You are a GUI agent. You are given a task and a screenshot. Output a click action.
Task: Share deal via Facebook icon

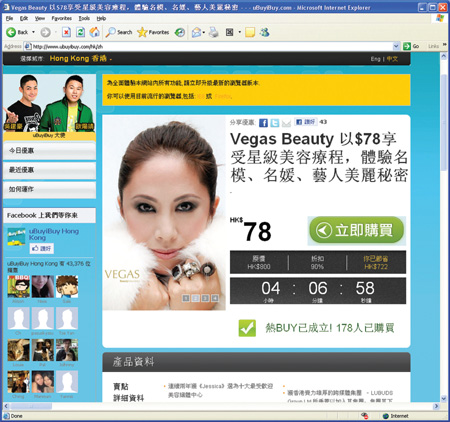pos(263,123)
